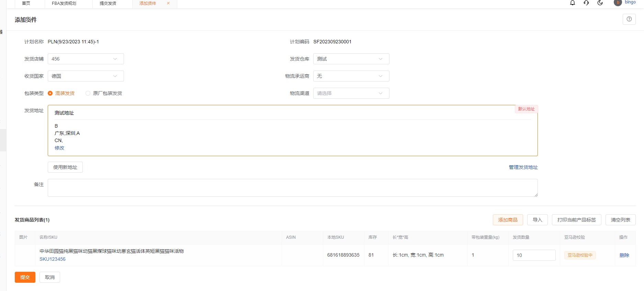Expand the 发货仓库 dropdown
This screenshot has height=291, width=644.
pos(351,59)
